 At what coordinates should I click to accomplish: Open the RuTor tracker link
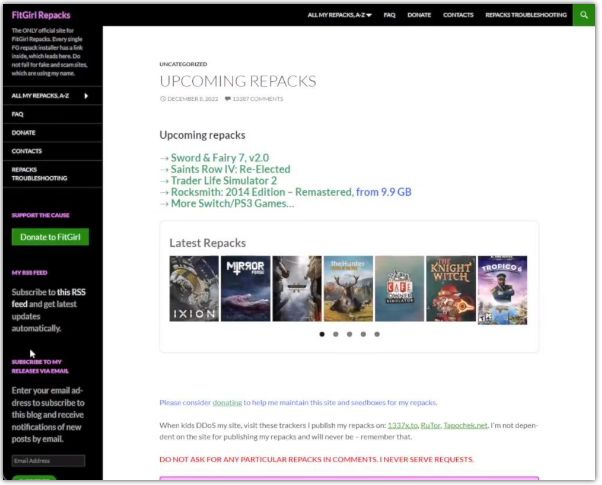[430, 425]
